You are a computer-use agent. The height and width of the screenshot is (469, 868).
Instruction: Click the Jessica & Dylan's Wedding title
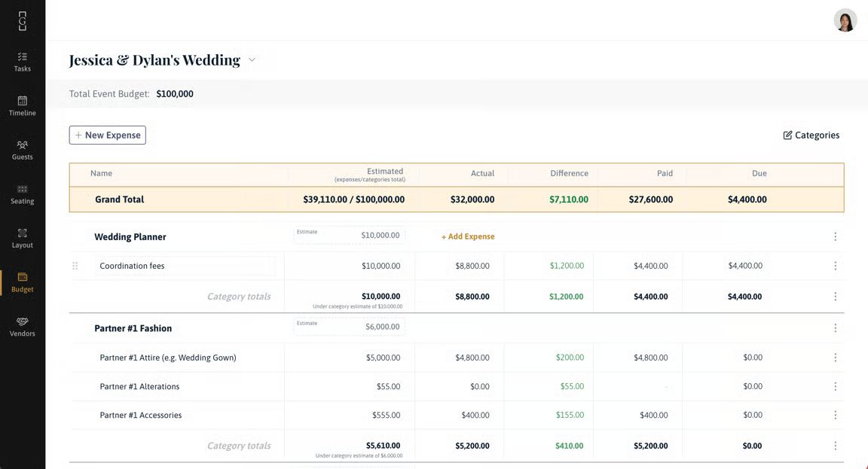pos(154,59)
